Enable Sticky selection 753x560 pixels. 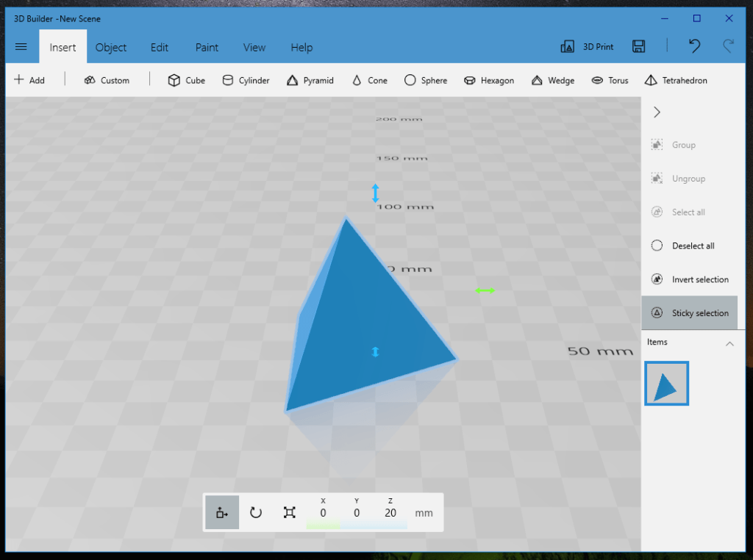coord(690,312)
